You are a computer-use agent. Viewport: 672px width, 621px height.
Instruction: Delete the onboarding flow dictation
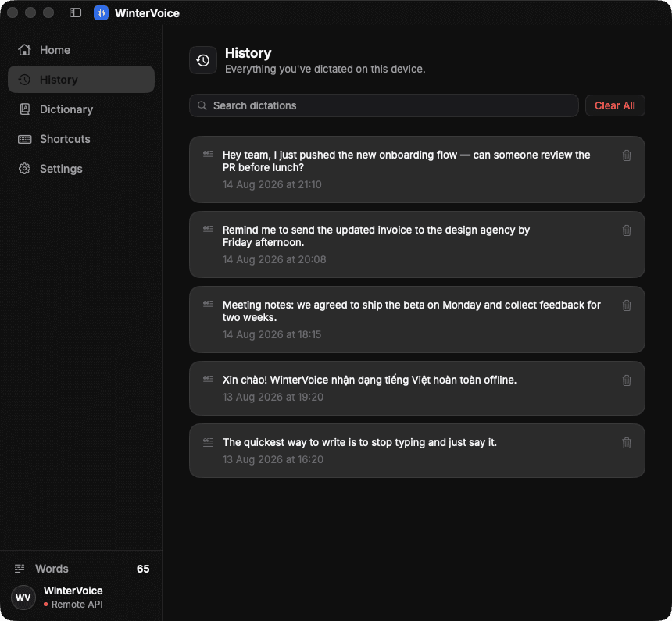point(627,155)
